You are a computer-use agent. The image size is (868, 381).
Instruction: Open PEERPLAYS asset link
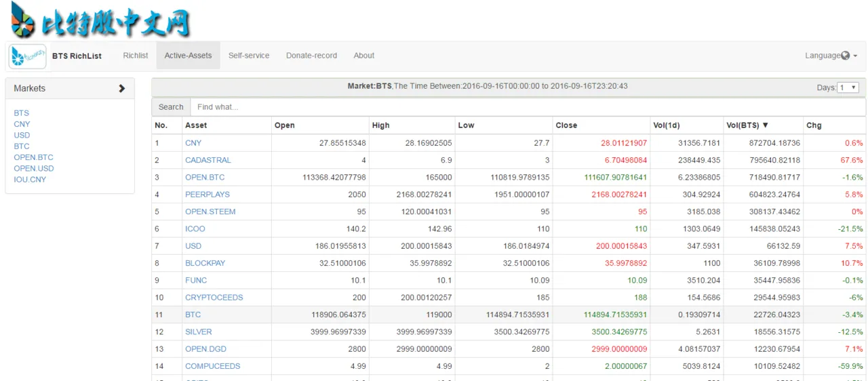point(208,194)
